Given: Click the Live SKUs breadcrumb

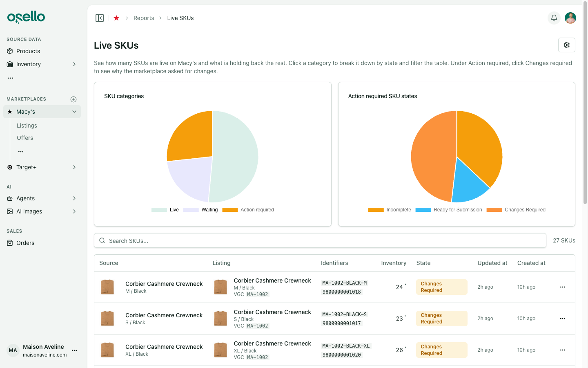Looking at the screenshot, I should (180, 18).
